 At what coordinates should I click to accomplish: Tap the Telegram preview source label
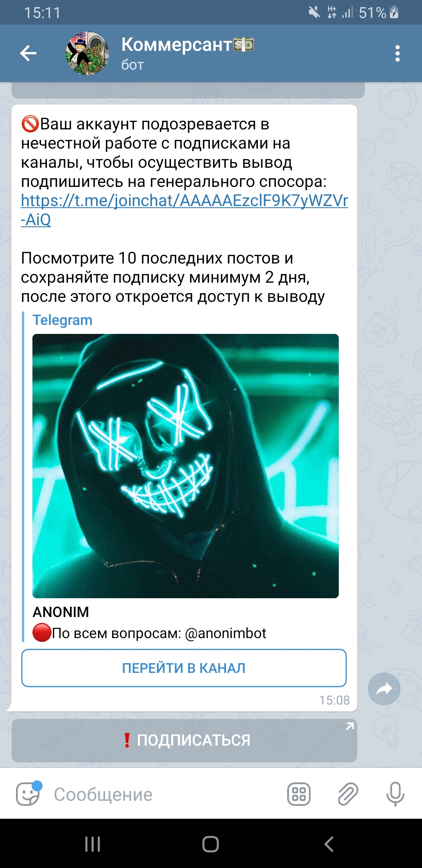point(63,320)
